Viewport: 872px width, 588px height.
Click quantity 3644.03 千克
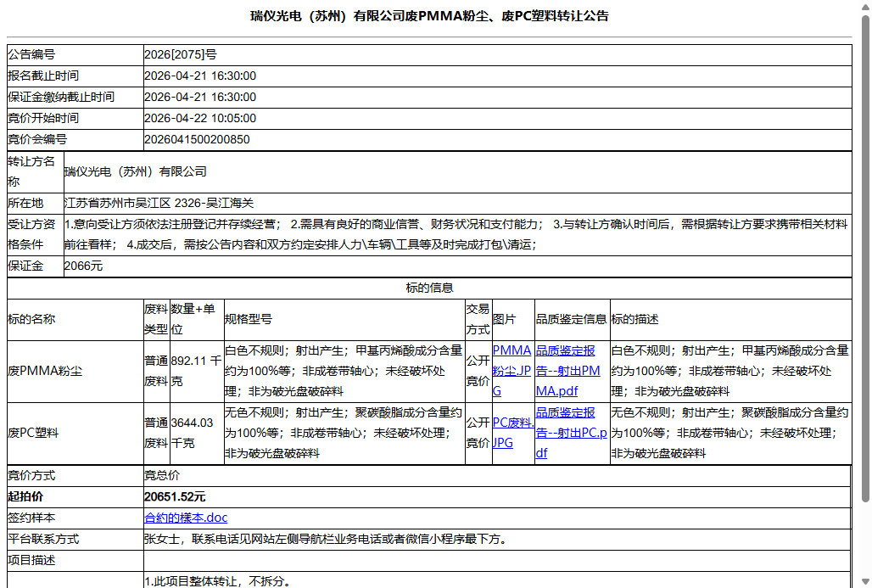192,433
